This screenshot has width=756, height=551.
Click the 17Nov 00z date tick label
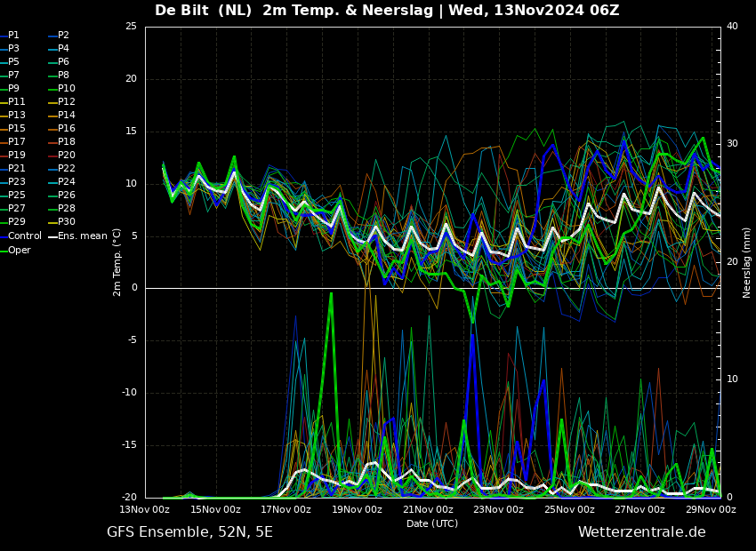[x=286, y=510]
